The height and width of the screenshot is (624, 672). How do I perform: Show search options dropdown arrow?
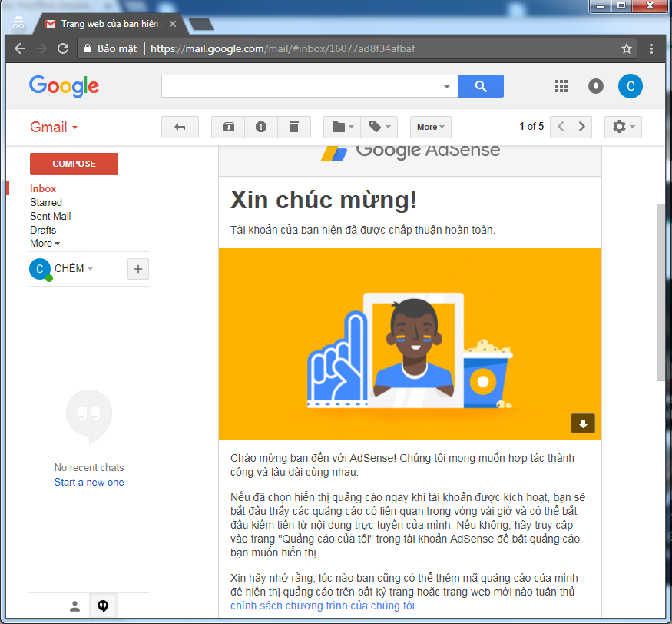(x=447, y=86)
